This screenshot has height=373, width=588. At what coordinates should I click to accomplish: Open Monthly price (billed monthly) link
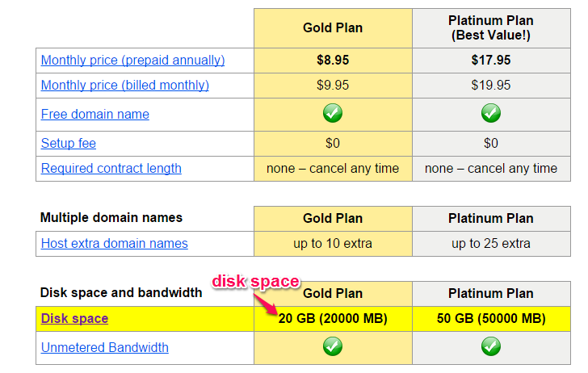pyautogui.click(x=125, y=85)
